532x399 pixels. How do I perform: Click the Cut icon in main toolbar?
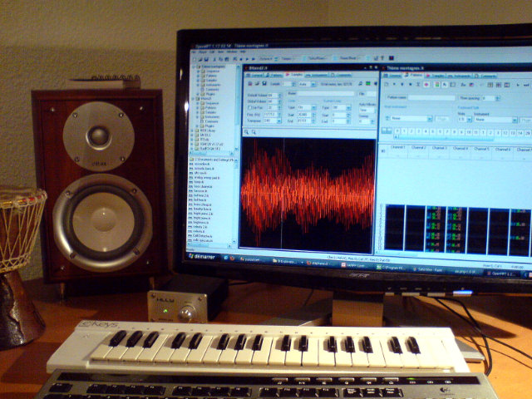pyautogui.click(x=215, y=59)
